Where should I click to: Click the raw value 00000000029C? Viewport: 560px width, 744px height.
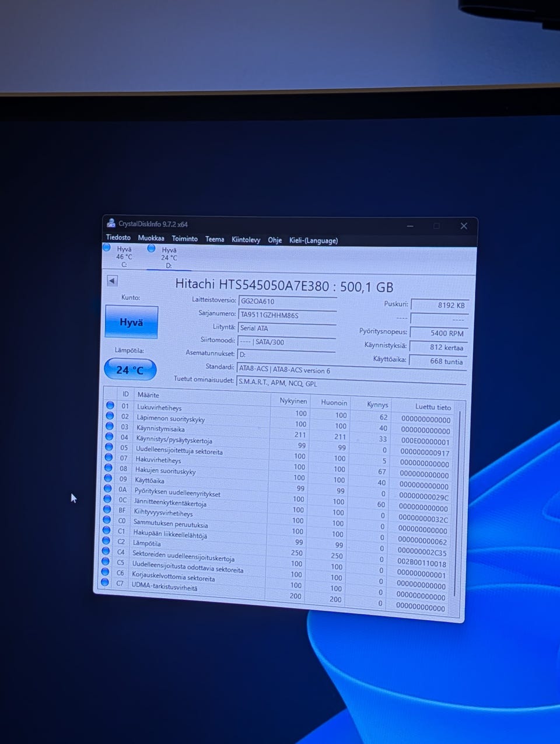pyautogui.click(x=424, y=497)
